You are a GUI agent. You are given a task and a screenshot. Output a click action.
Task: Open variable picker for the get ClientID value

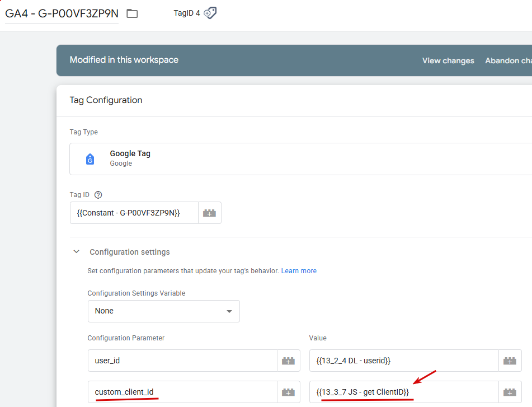tap(510, 392)
